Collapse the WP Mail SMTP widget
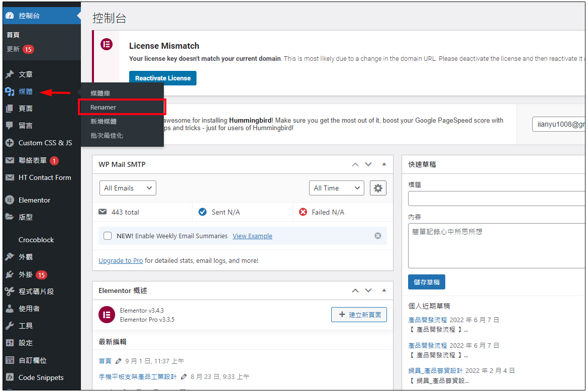This screenshot has width=588, height=392. [x=384, y=164]
